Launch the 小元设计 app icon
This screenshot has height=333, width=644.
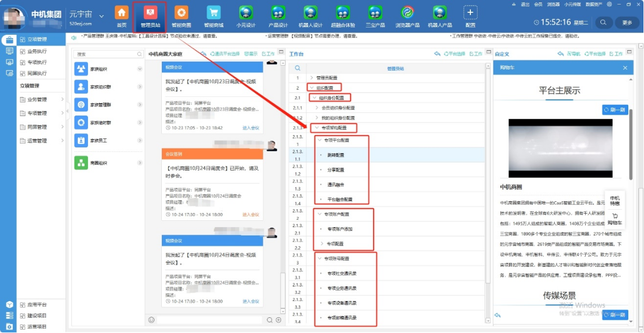(246, 13)
